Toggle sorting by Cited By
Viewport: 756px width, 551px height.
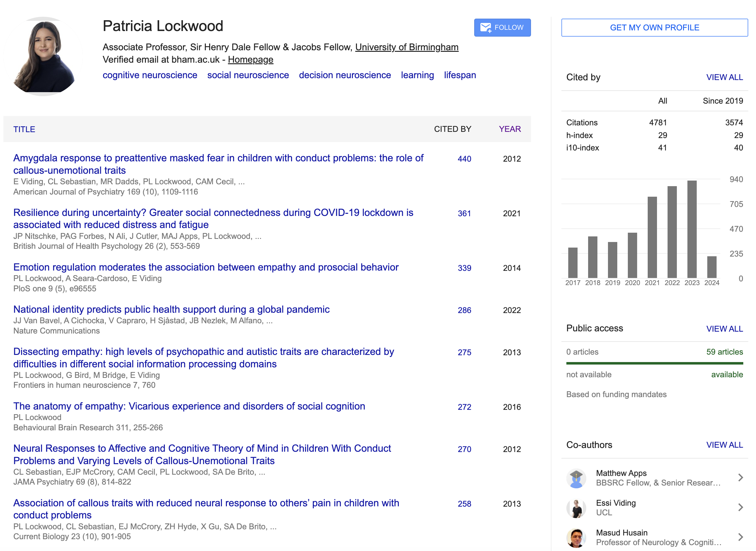coord(452,129)
